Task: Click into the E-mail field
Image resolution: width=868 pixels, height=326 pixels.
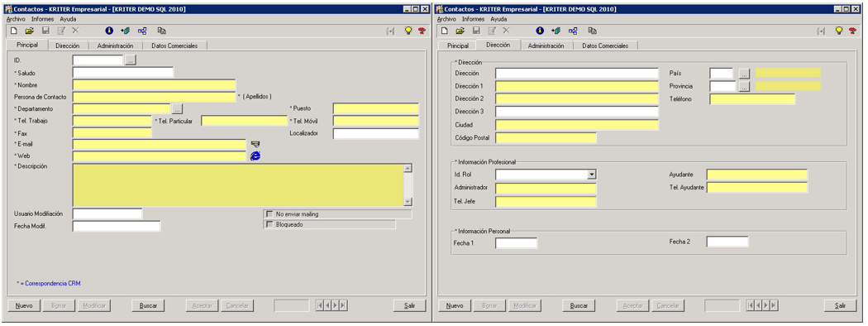Action: click(160, 144)
